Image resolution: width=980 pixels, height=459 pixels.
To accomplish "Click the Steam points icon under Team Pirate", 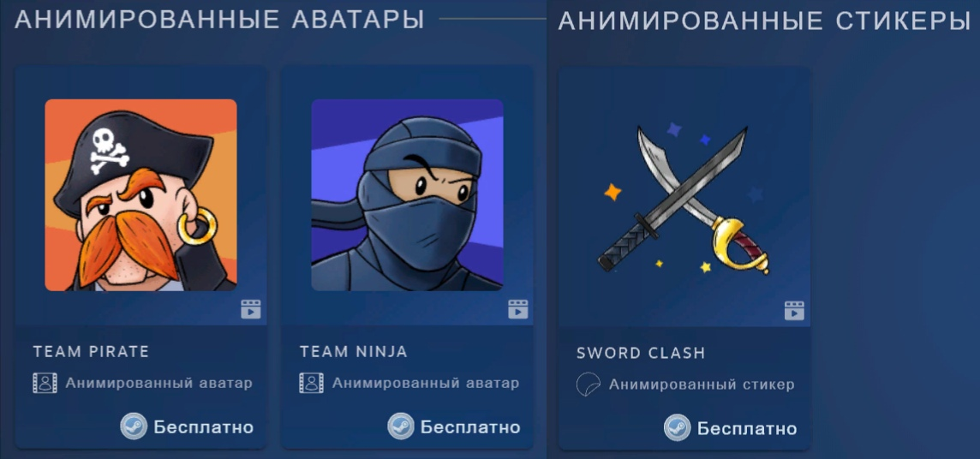I will click(133, 427).
